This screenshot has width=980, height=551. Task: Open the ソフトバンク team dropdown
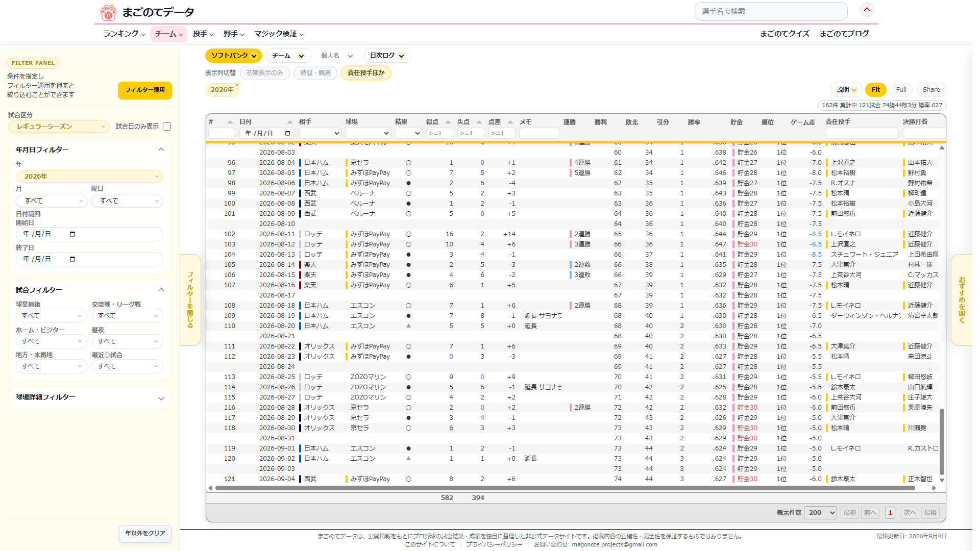click(234, 56)
